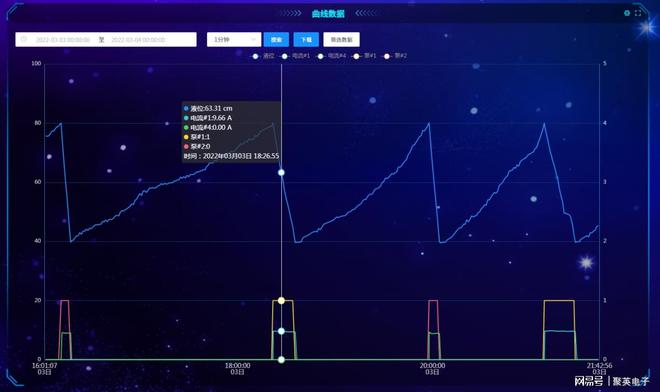Open the 1分钟 interval dropdown
The width and height of the screenshot is (660, 392).
point(234,40)
